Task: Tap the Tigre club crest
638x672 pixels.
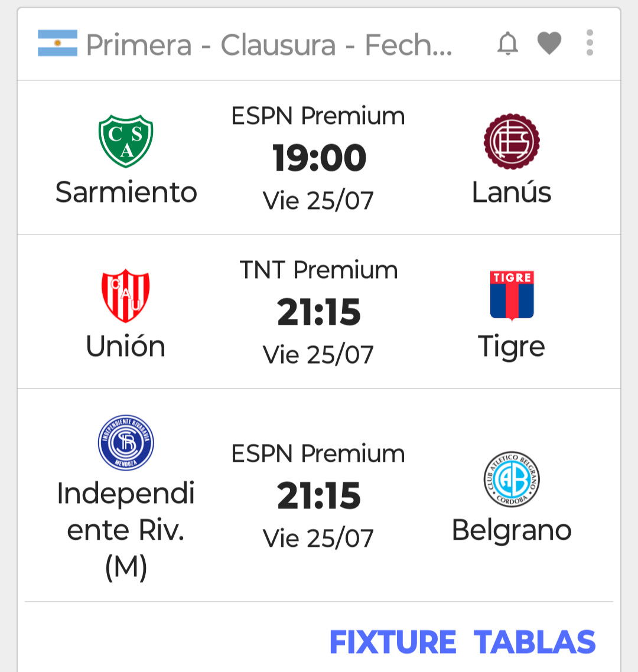Action: 512,295
